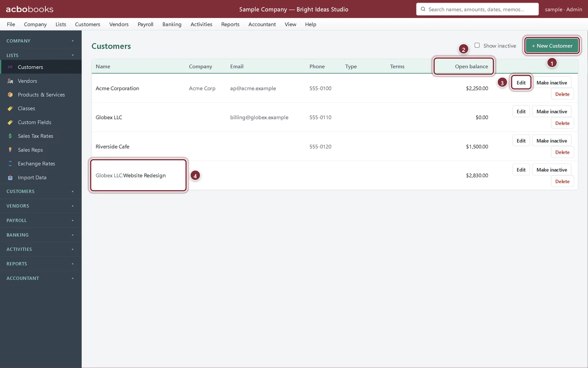The width and height of the screenshot is (588, 368).
Task: Click the New Customer button
Action: click(x=552, y=46)
